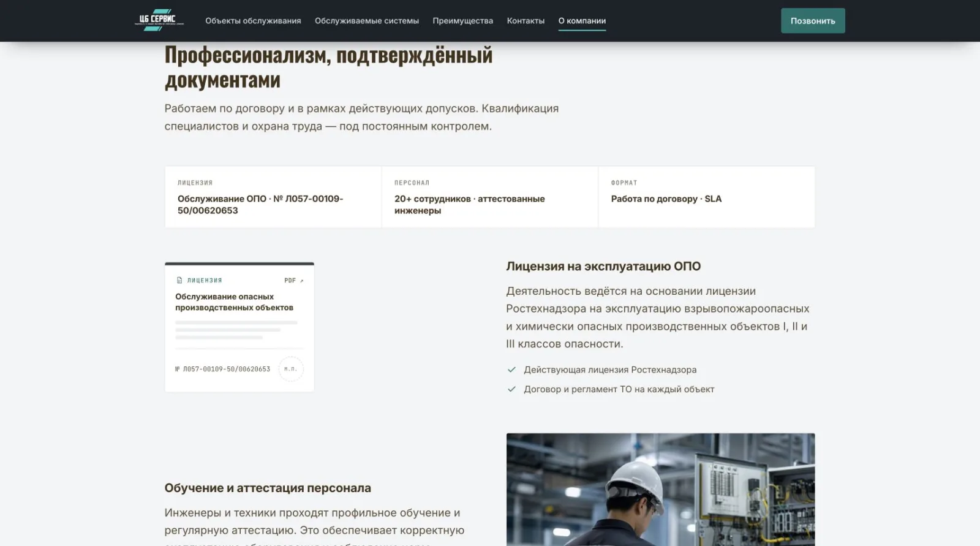Click text Договор и регламент ТО на каждый объект
Image resolution: width=980 pixels, height=546 pixels.
tap(619, 389)
